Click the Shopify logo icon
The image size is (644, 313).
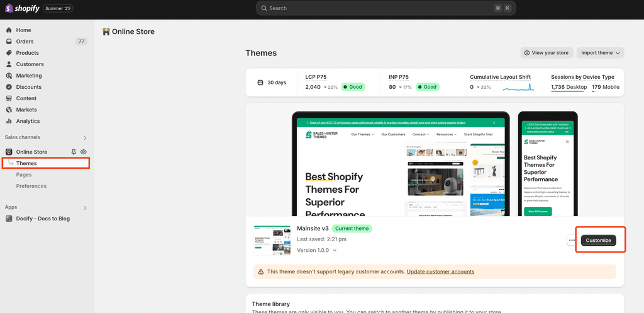click(x=9, y=8)
